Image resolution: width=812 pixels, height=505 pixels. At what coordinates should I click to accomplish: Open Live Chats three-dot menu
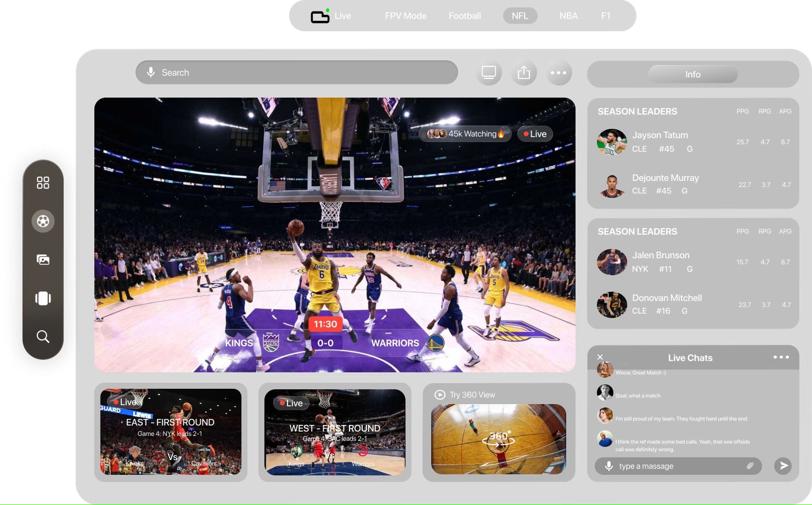(781, 357)
